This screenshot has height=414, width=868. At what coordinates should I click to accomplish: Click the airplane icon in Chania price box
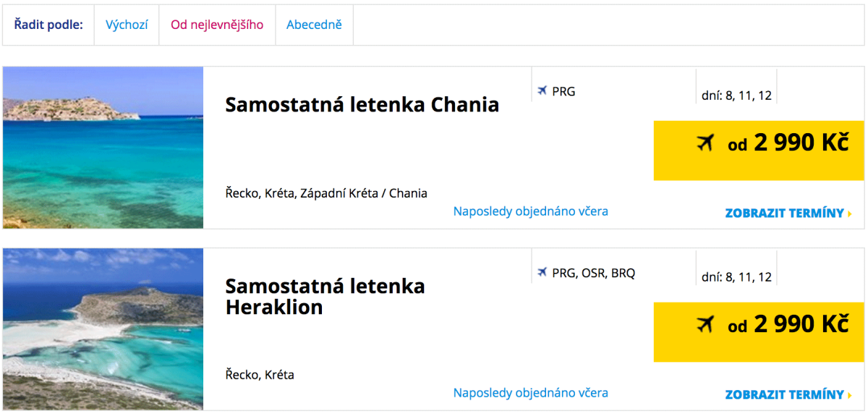coord(706,143)
